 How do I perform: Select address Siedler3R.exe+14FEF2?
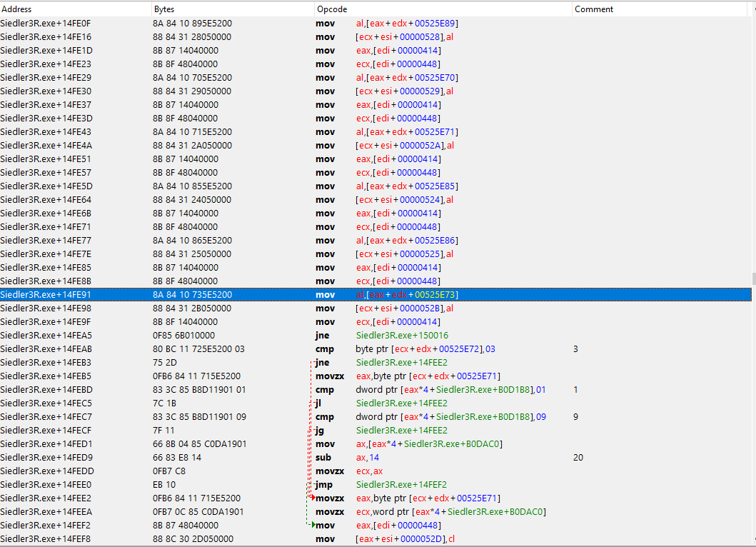pyautogui.click(x=46, y=526)
